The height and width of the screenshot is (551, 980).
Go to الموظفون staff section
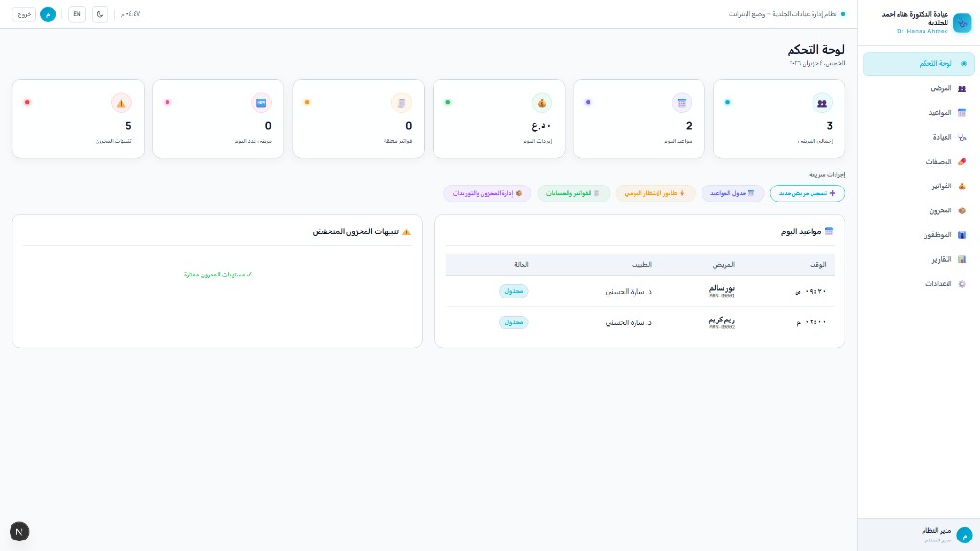tap(919, 235)
